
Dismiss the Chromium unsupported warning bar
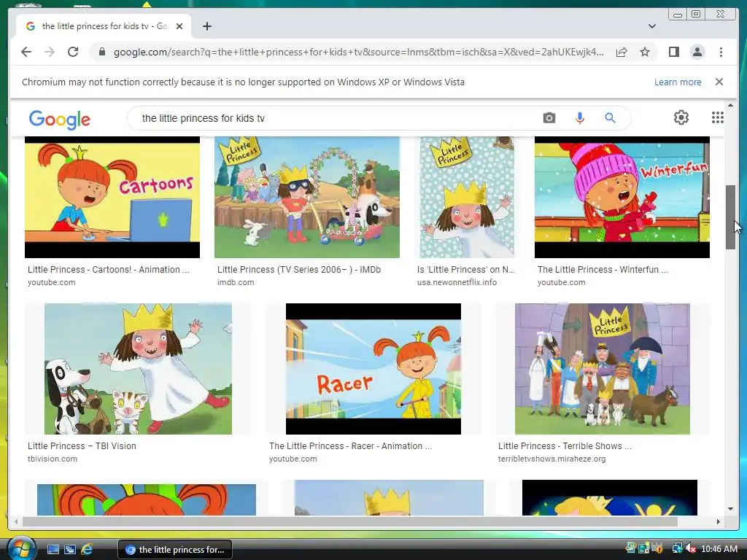pos(719,82)
